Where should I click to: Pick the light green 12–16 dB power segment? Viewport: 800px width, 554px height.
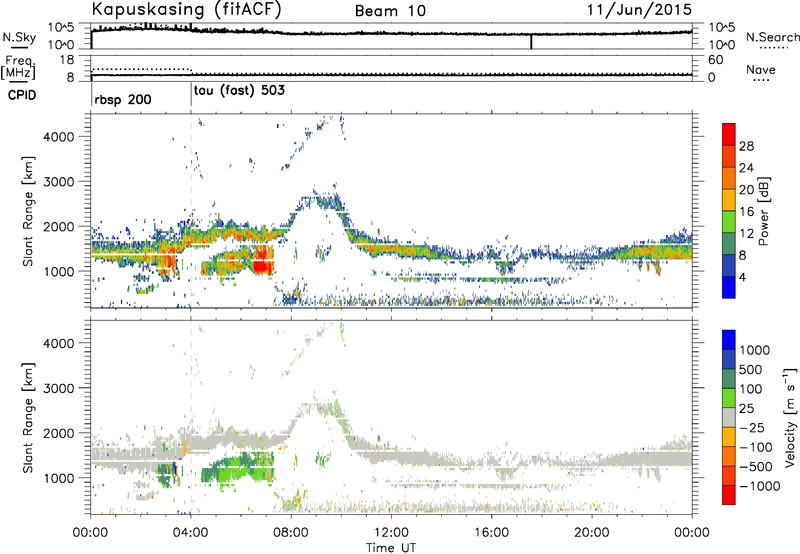tap(729, 222)
